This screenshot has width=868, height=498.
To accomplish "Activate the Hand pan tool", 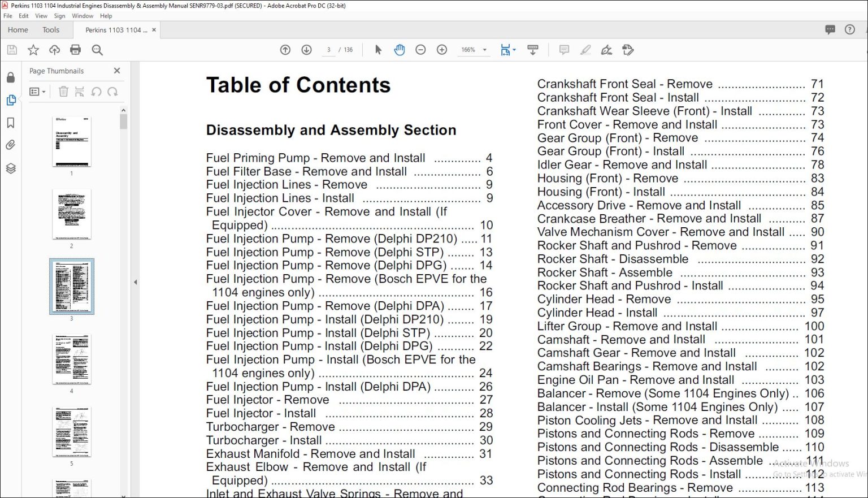I will [x=400, y=50].
